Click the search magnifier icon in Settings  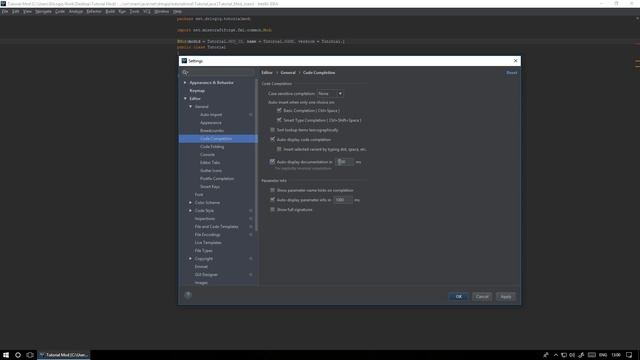coord(185,72)
